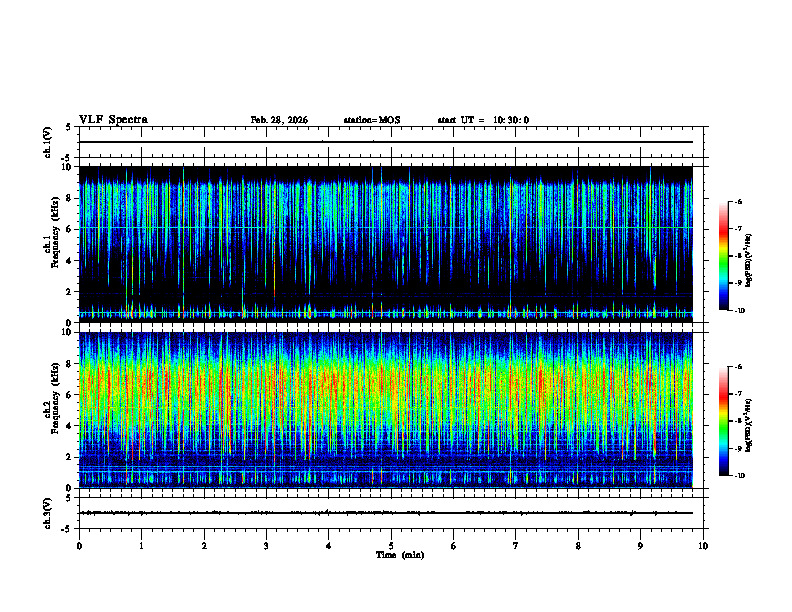Click time axis tick label "4"

coord(329,546)
